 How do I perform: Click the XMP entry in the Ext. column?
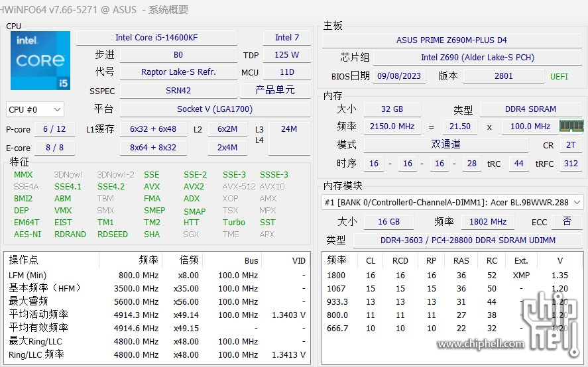click(521, 276)
